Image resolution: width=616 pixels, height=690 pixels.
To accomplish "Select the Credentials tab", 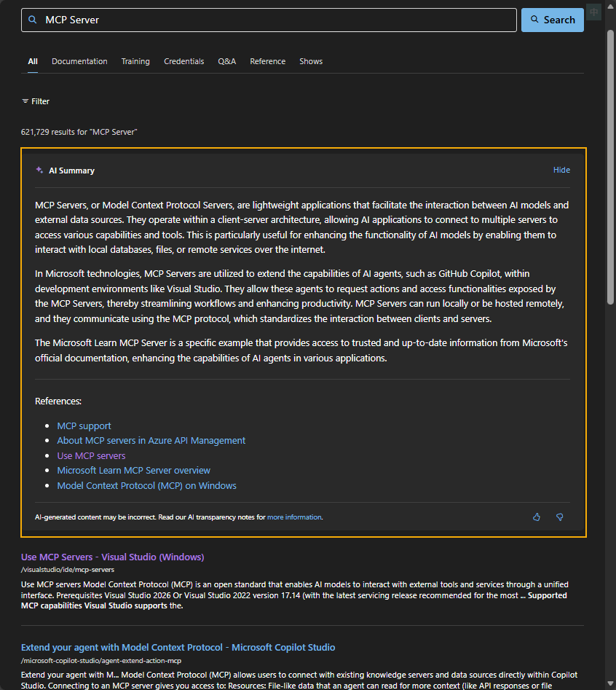I will coord(183,61).
